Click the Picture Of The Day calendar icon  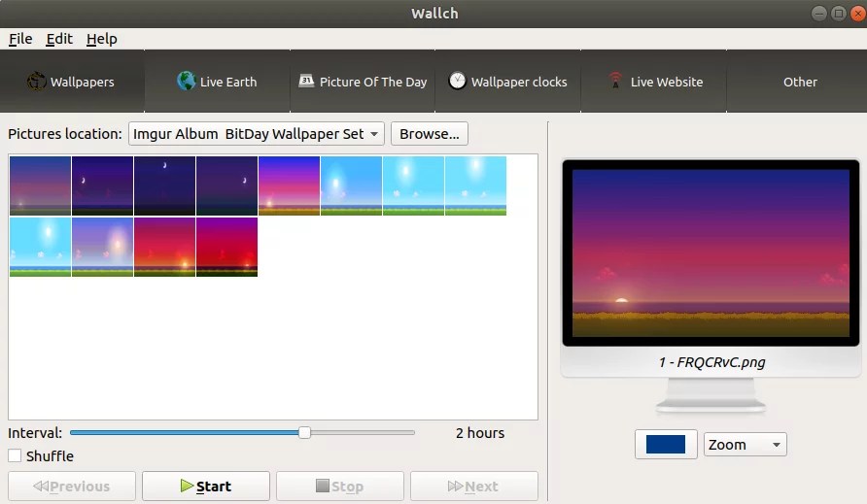tap(306, 81)
